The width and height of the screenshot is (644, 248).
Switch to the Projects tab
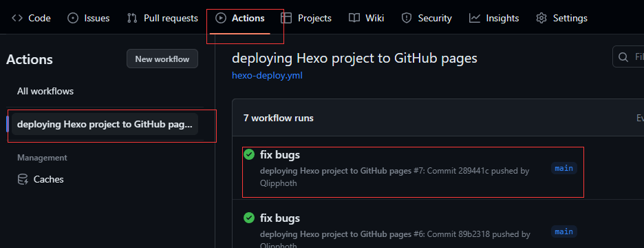click(x=306, y=18)
